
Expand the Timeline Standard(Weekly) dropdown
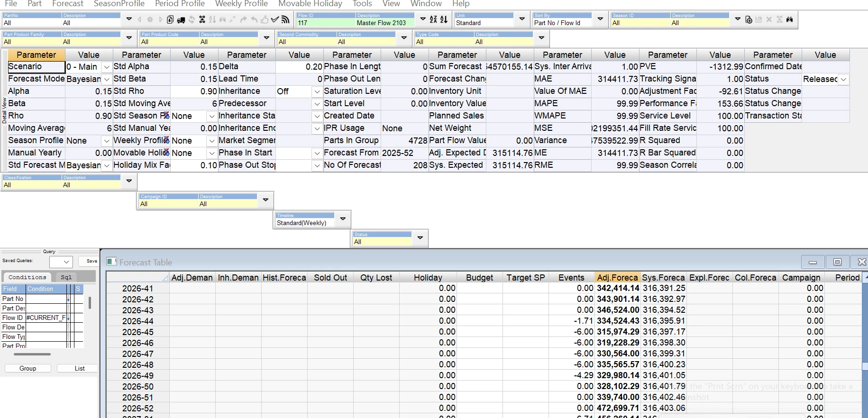343,219
